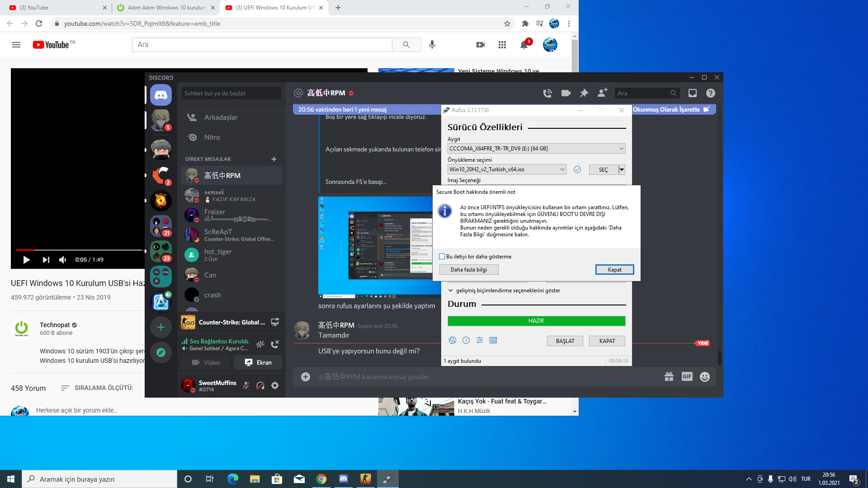Open Rufus about info icon
Screen dimensions: 868x488
(x=466, y=340)
